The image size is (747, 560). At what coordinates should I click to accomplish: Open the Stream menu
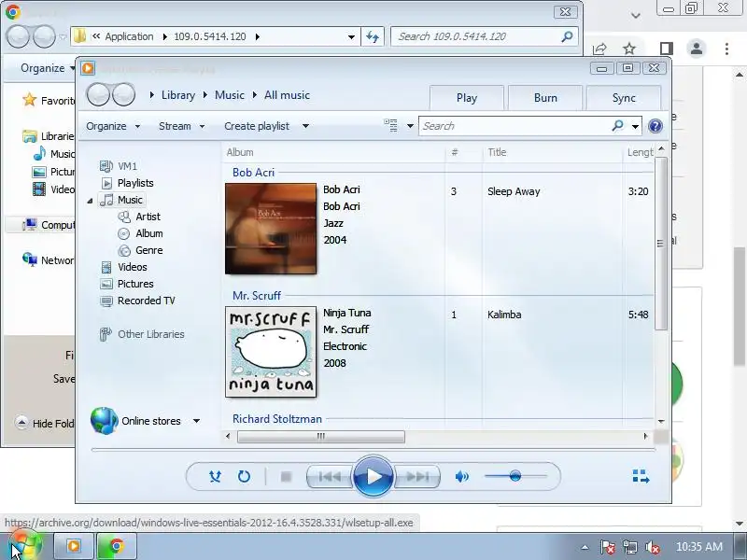[x=181, y=126]
